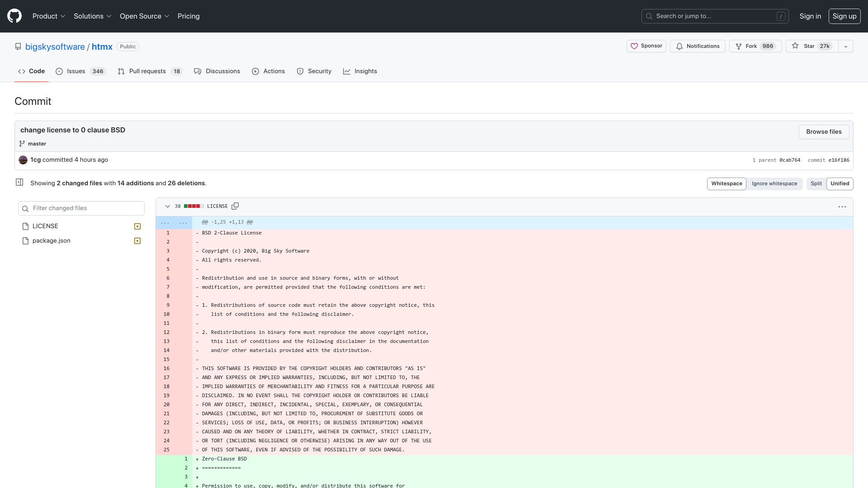Click the Sponsor button
Image resolution: width=868 pixels, height=488 pixels.
[x=646, y=46]
